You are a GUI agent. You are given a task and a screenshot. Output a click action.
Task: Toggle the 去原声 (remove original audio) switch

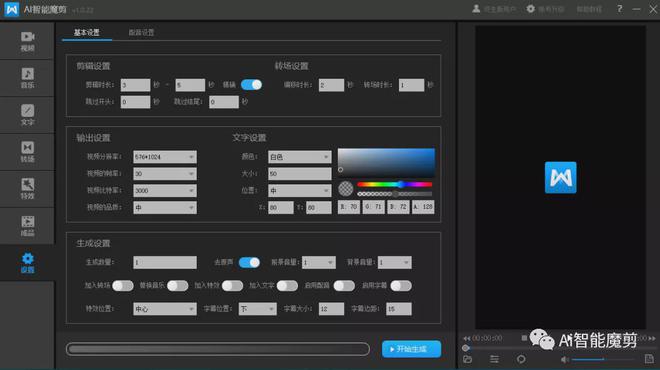coord(249,263)
